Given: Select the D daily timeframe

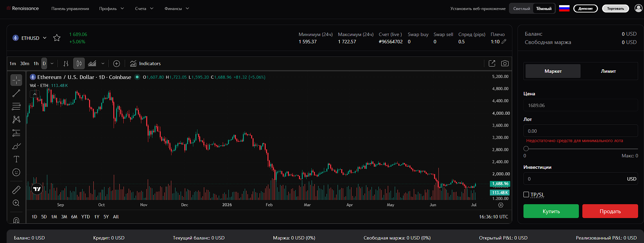Looking at the screenshot, I should point(44,63).
